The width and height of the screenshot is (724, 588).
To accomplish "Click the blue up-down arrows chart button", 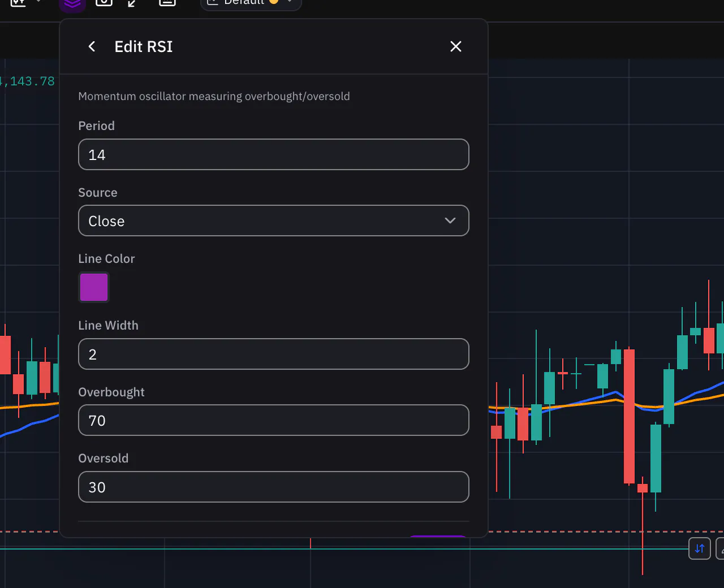I will tap(700, 548).
